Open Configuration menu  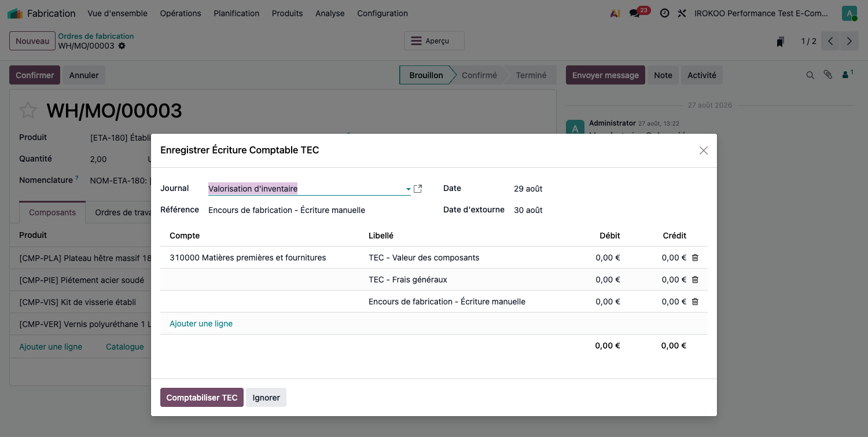click(x=382, y=13)
